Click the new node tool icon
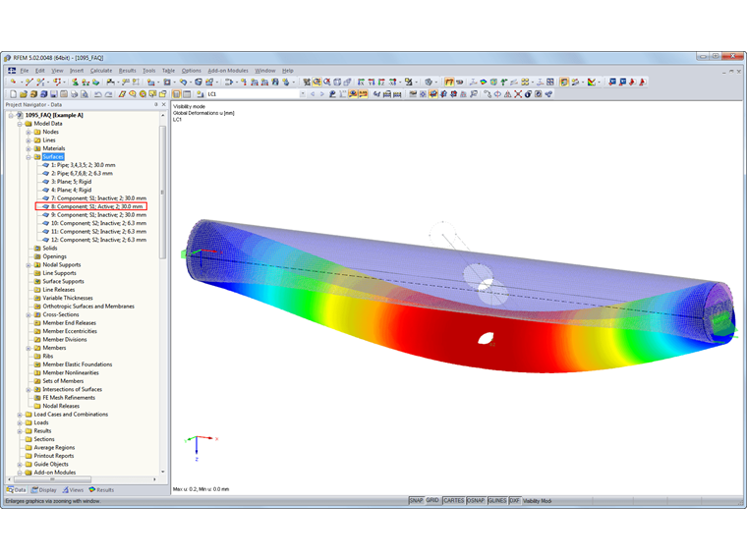 tap(13, 82)
